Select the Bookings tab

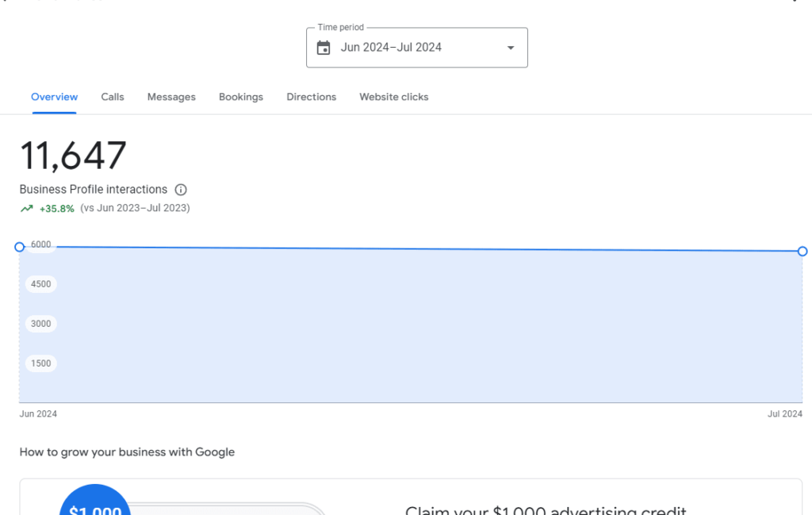tap(241, 97)
